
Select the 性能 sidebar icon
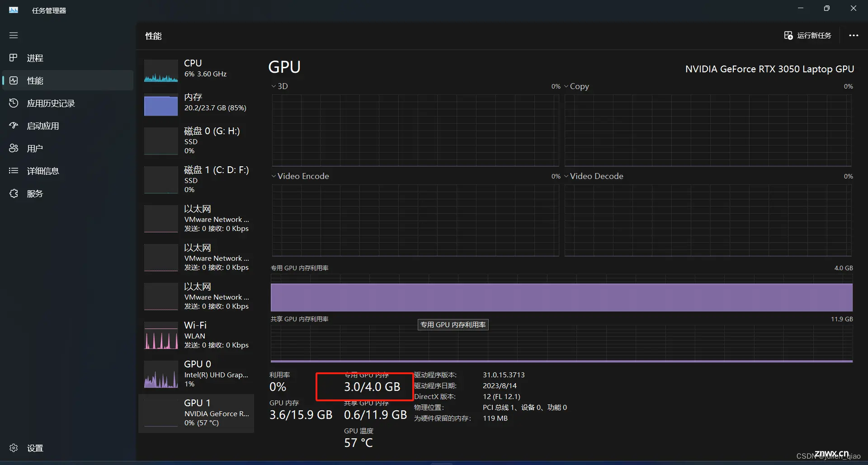(x=14, y=80)
